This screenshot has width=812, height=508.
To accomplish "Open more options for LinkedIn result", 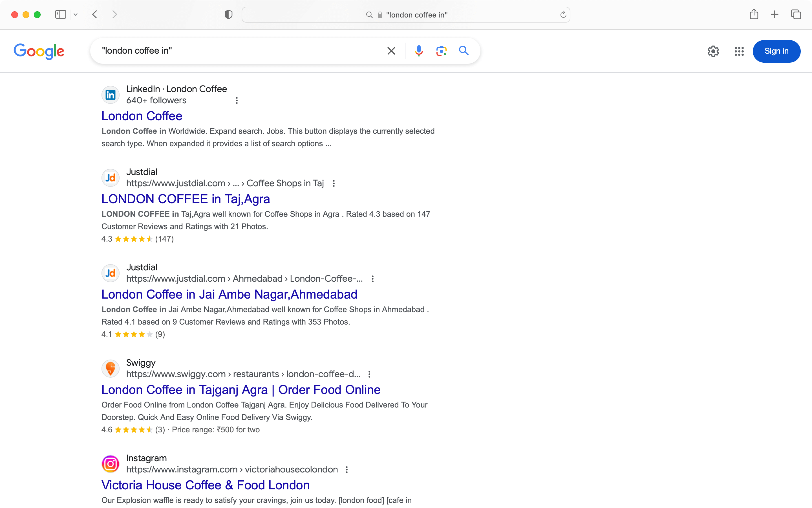I will tap(237, 100).
